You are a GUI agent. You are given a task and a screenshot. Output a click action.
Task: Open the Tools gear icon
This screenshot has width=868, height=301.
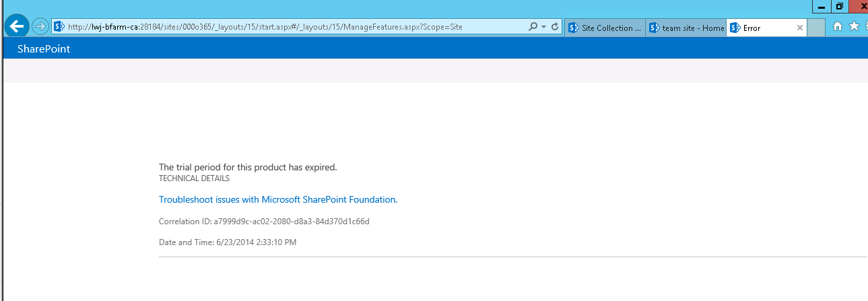(x=866, y=26)
